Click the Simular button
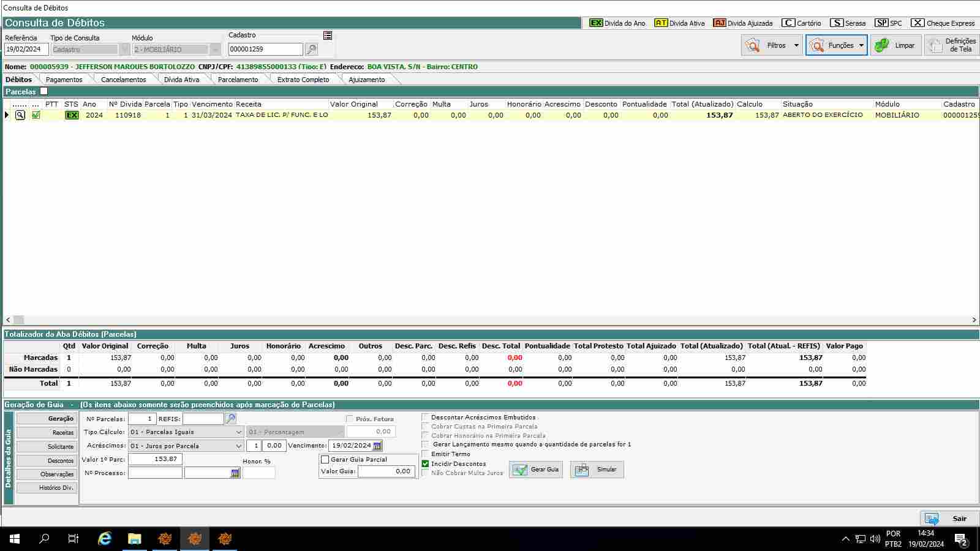The height and width of the screenshot is (551, 980). pos(597,470)
